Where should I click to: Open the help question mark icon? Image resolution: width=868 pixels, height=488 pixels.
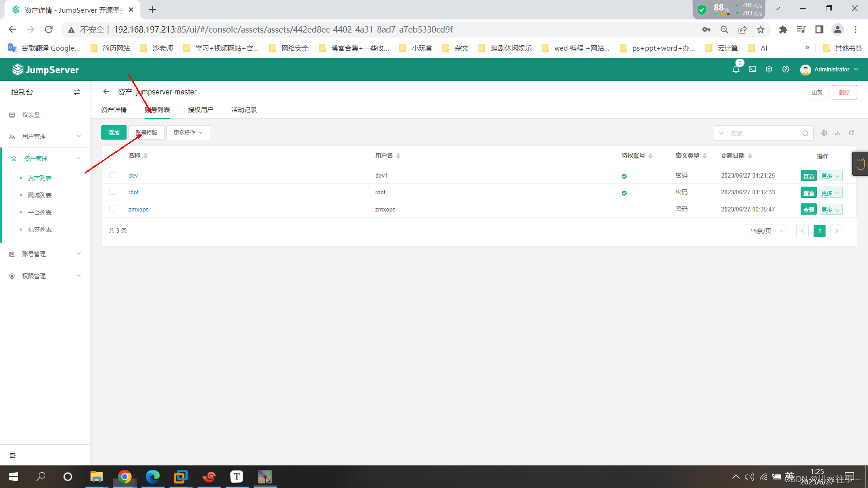[786, 69]
